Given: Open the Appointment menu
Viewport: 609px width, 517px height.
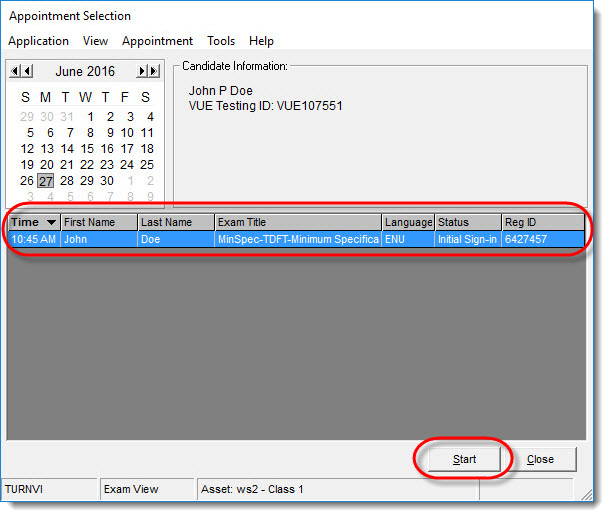Looking at the screenshot, I should pos(157,41).
